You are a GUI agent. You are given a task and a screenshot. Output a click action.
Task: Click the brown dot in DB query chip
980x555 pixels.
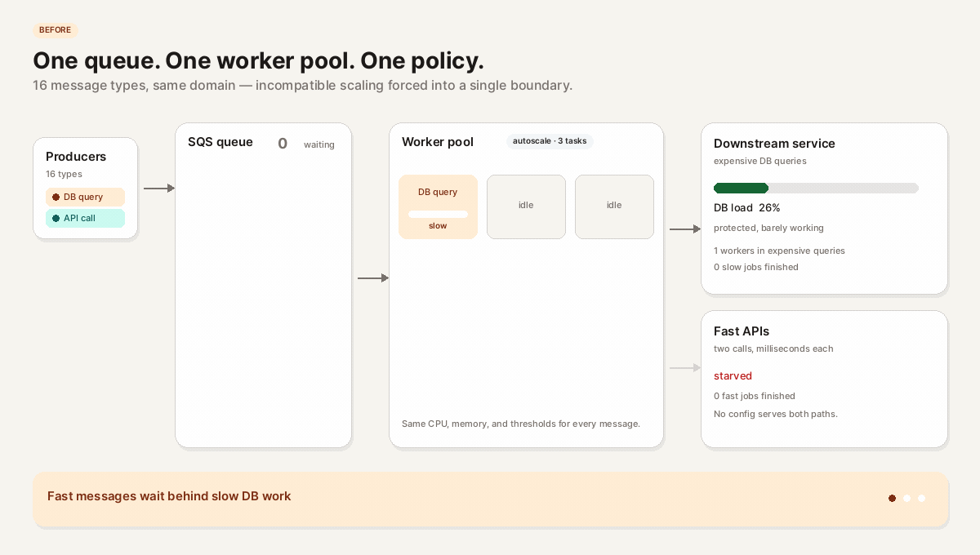pyautogui.click(x=56, y=197)
